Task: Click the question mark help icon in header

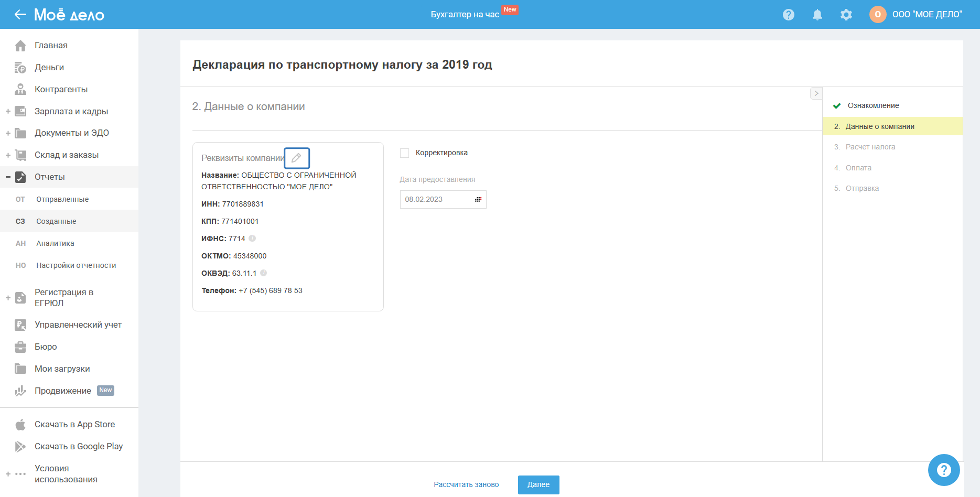Action: click(788, 15)
